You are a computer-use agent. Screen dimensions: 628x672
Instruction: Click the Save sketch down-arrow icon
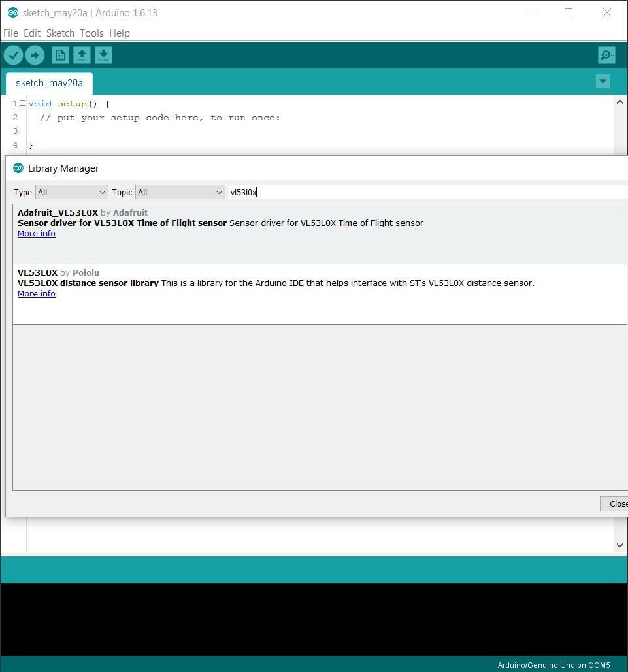(x=103, y=56)
